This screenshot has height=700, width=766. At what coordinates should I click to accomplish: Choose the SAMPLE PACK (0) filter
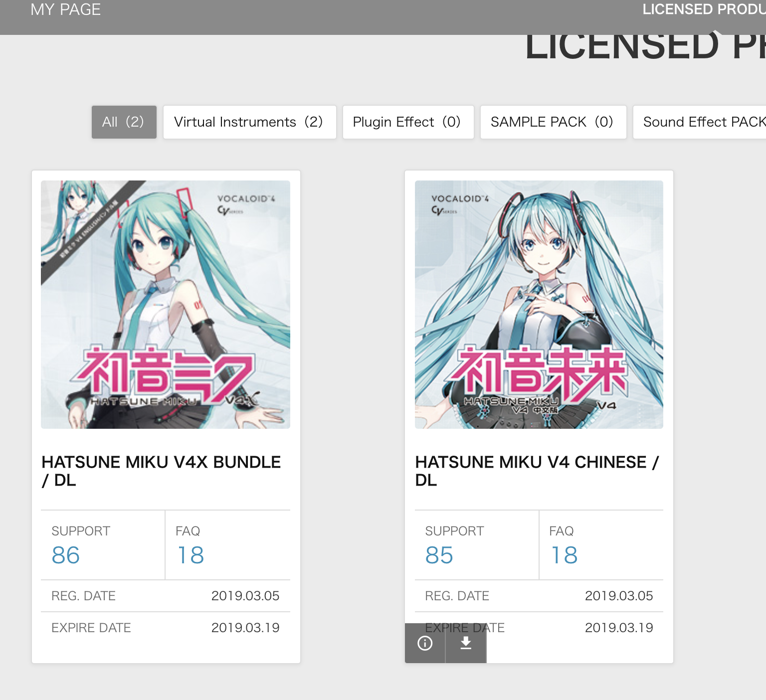[553, 122]
